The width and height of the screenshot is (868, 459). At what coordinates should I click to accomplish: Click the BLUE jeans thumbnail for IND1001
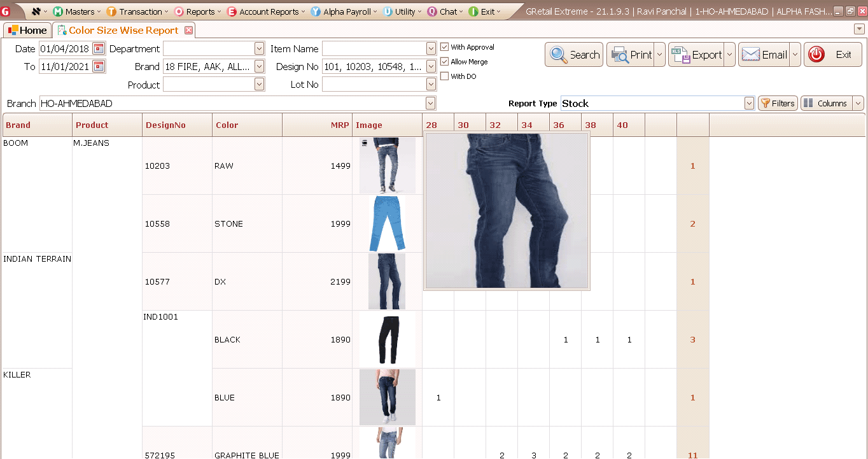pyautogui.click(x=387, y=397)
